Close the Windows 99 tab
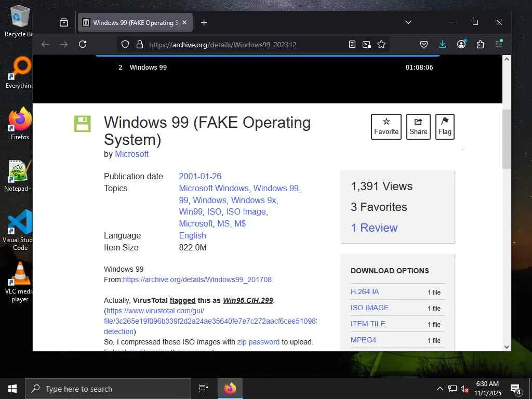532x399 pixels. click(x=184, y=22)
